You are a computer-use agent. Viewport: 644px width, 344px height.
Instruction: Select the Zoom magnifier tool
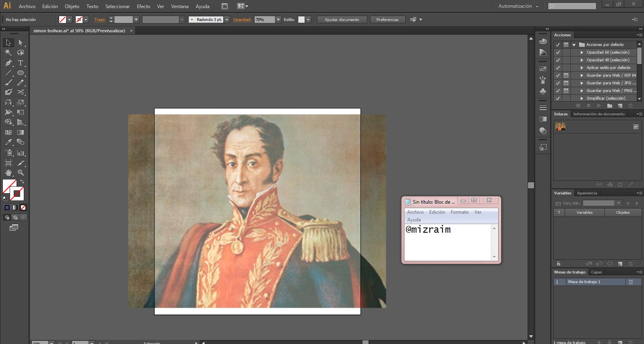(21, 173)
